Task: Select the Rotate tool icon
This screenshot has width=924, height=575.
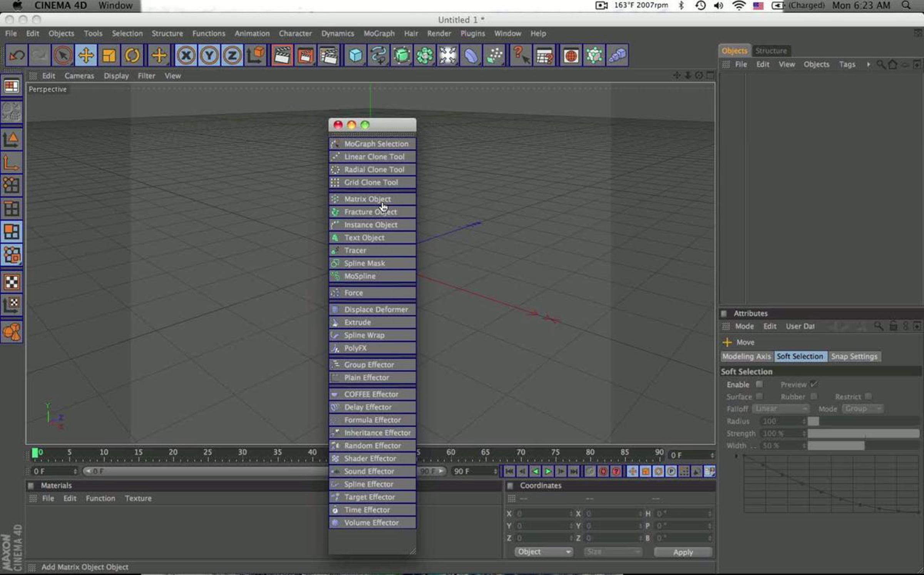Action: pos(132,56)
